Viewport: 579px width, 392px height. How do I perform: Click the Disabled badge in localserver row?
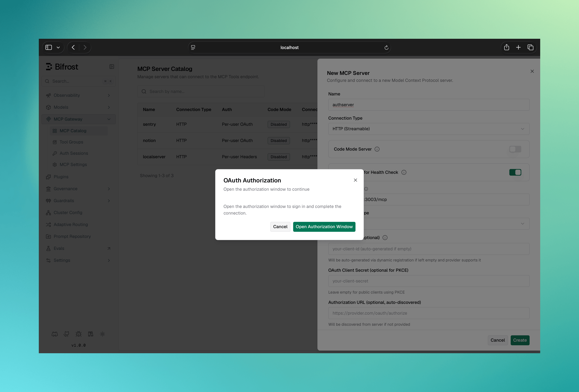click(279, 157)
